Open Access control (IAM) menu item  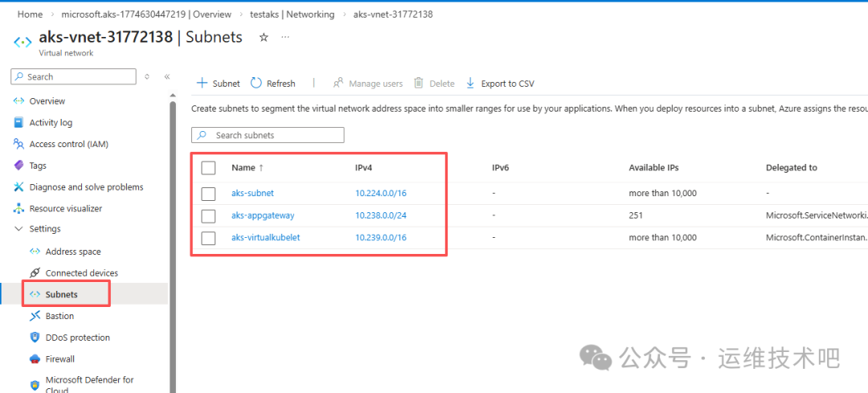coord(68,144)
